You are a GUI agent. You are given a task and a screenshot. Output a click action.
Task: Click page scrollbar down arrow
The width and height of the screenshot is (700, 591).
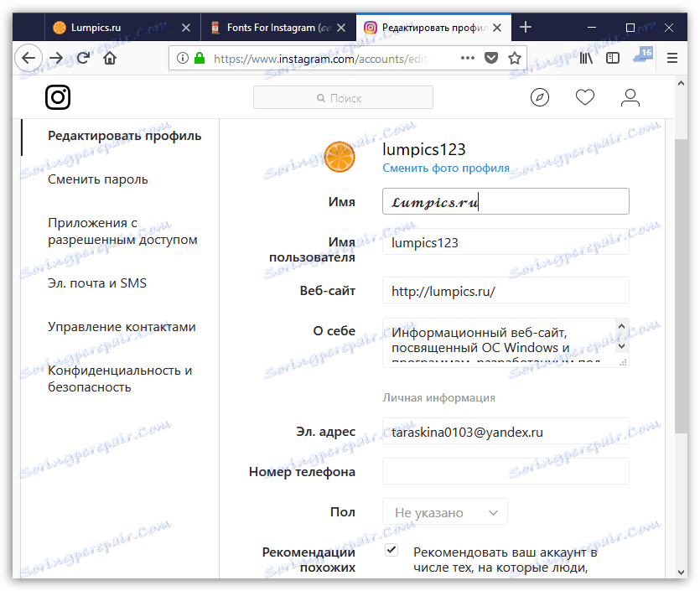point(681,572)
